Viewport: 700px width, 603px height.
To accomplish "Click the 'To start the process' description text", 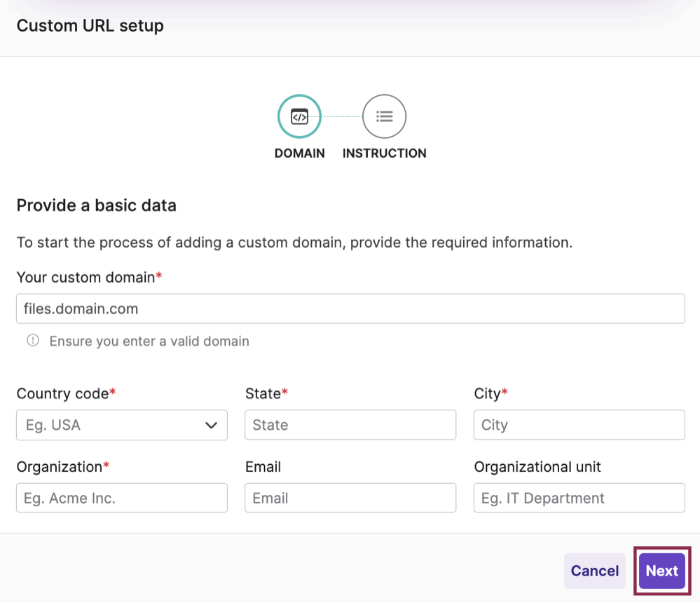I will pyautogui.click(x=294, y=243).
